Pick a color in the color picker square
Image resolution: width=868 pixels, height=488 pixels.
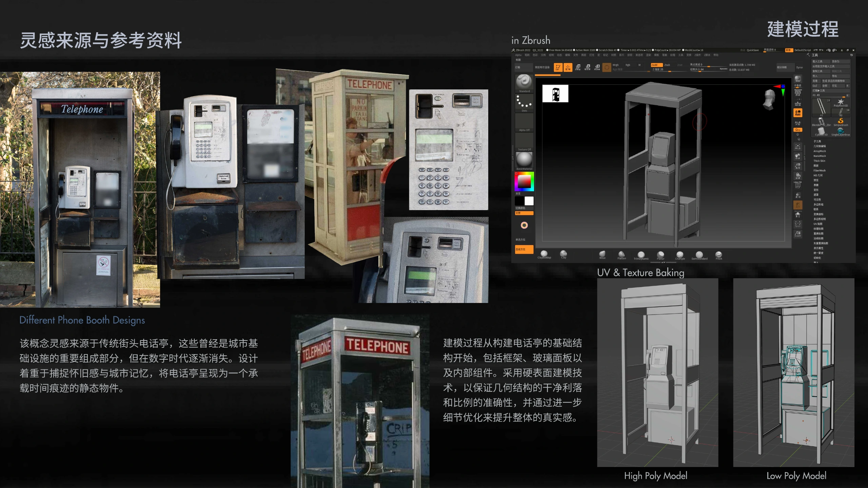point(524,181)
